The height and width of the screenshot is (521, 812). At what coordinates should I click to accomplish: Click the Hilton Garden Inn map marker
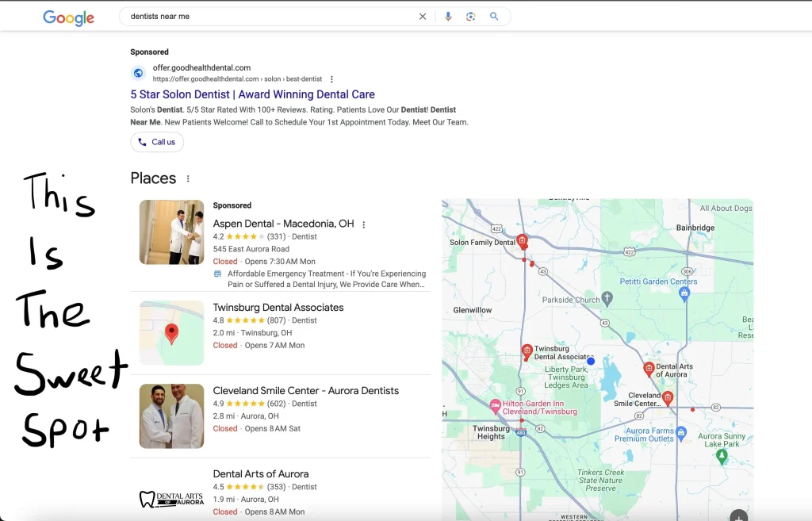click(496, 404)
